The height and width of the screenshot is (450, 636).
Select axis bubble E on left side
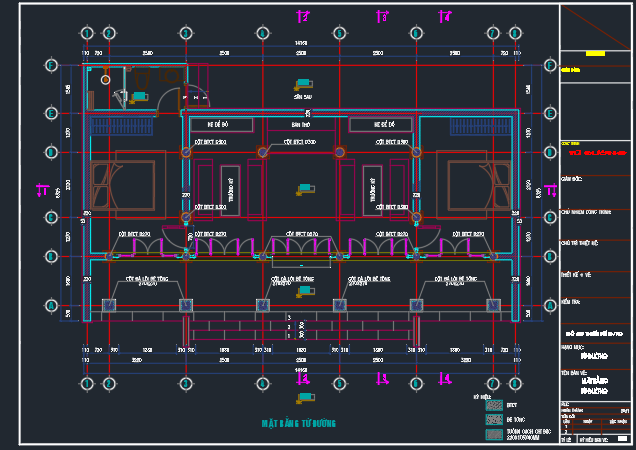51,113
